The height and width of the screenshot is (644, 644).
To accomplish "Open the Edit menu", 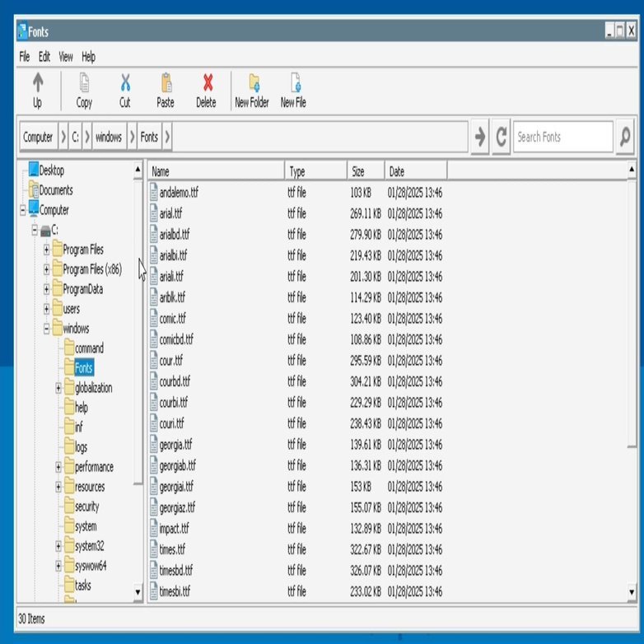I will pyautogui.click(x=44, y=56).
